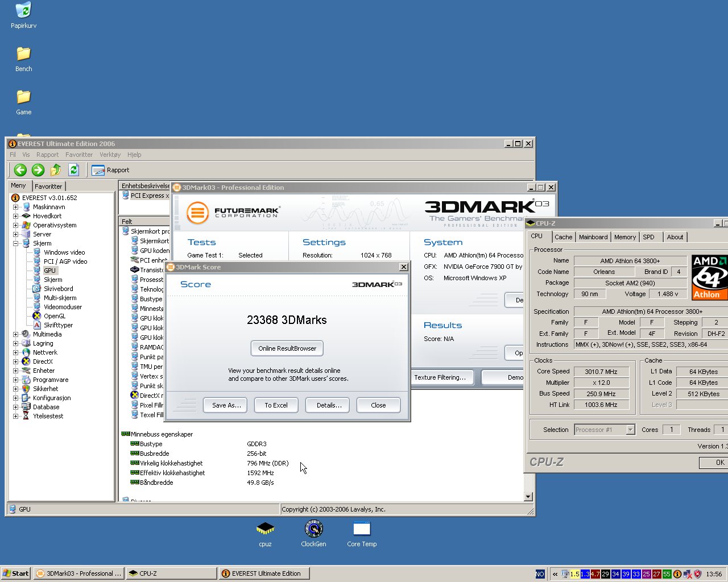The width and height of the screenshot is (728, 582).
Task: Open the Fil menu in EVEREST
Action: tap(13, 155)
